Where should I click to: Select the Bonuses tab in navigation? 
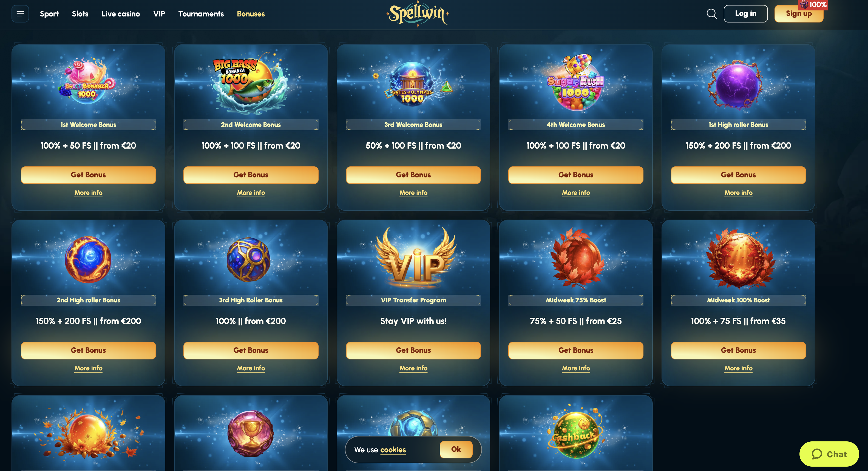coord(251,14)
